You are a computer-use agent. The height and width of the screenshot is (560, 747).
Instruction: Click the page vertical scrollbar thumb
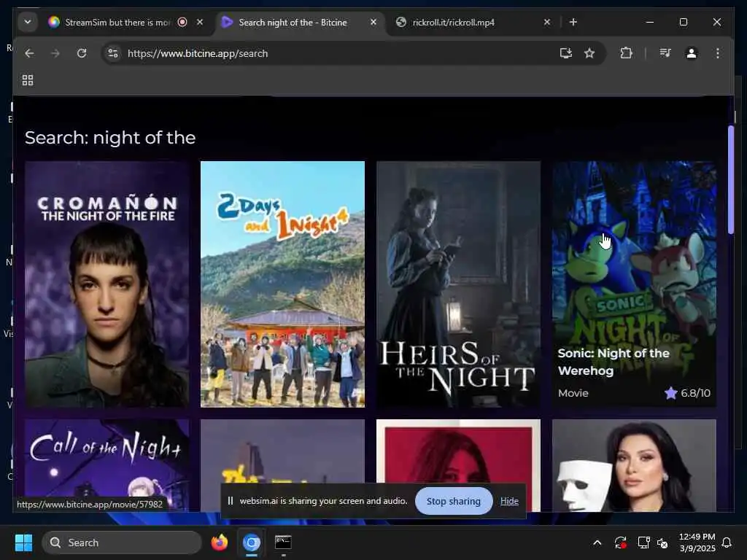(731, 179)
